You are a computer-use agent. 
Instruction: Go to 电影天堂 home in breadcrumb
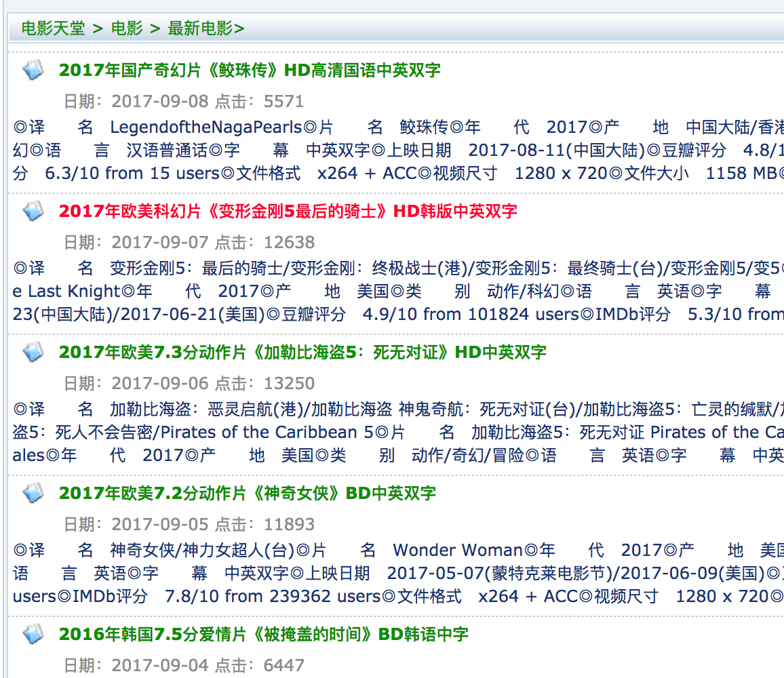pyautogui.click(x=53, y=28)
